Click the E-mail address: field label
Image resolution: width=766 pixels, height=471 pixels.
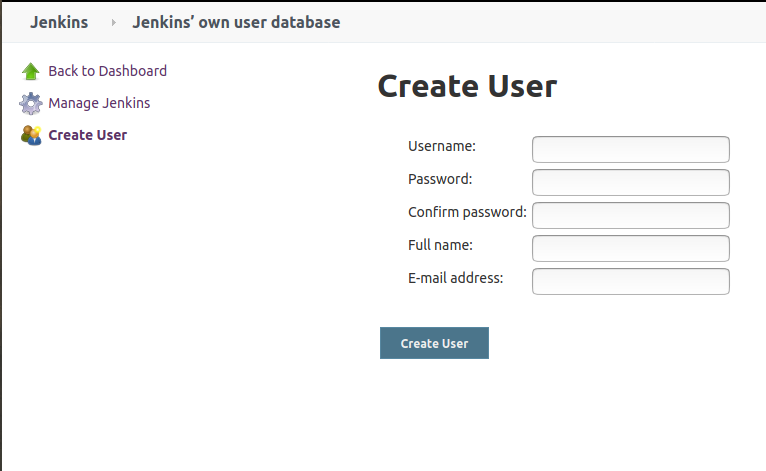(x=455, y=278)
